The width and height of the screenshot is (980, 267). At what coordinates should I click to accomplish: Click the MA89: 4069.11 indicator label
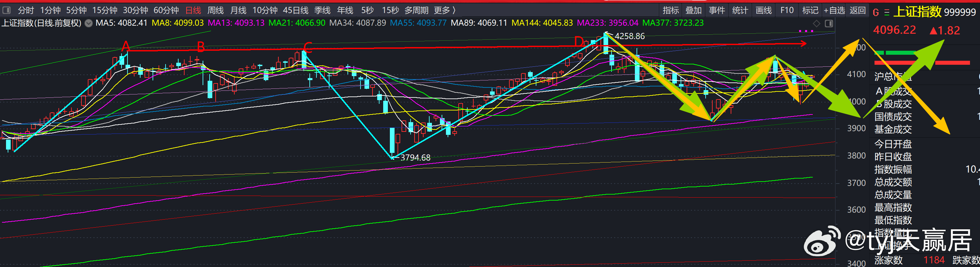[x=479, y=23]
